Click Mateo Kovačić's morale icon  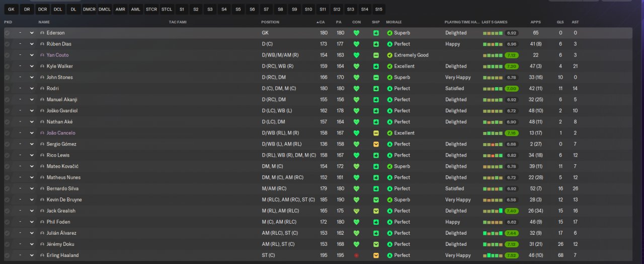[x=389, y=166]
